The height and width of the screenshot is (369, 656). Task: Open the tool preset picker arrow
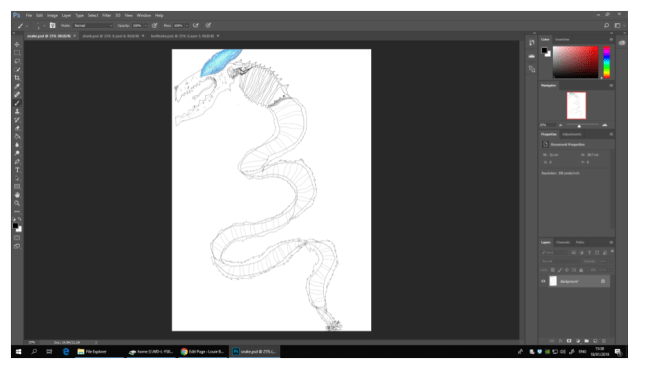[x=27, y=26]
